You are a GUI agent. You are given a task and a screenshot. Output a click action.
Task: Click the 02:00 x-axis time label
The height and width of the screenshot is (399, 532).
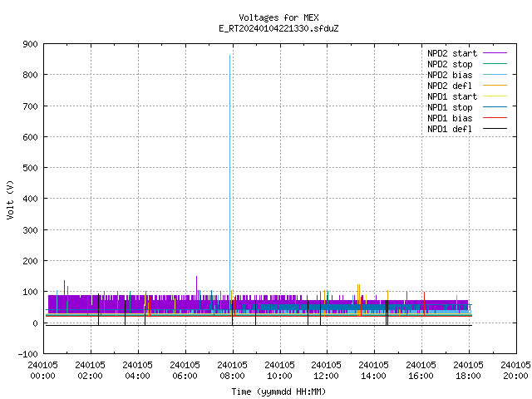pos(90,376)
